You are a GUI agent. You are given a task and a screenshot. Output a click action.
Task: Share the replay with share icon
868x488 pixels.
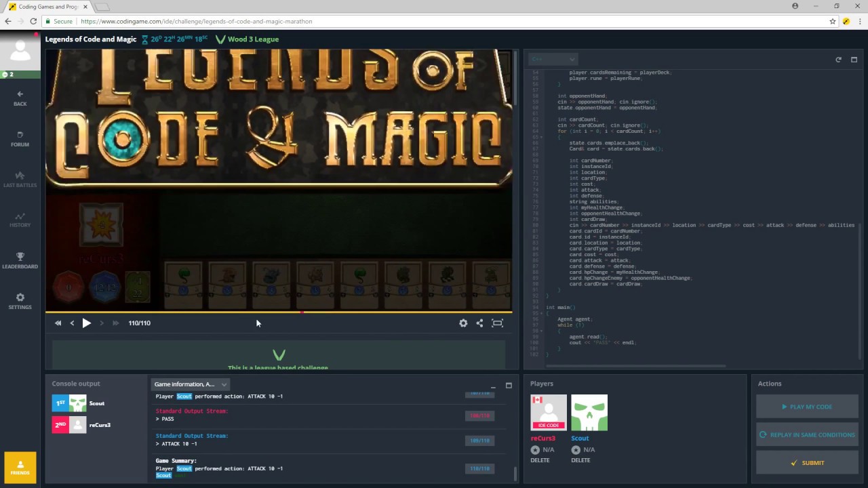coord(479,323)
